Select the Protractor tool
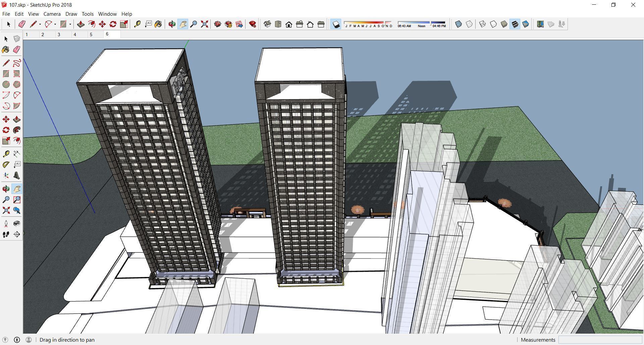Image resolution: width=644 pixels, height=345 pixels. pyautogui.click(x=6, y=164)
